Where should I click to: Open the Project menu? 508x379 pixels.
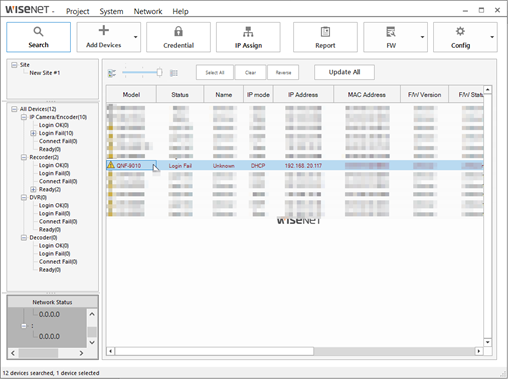pyautogui.click(x=77, y=11)
